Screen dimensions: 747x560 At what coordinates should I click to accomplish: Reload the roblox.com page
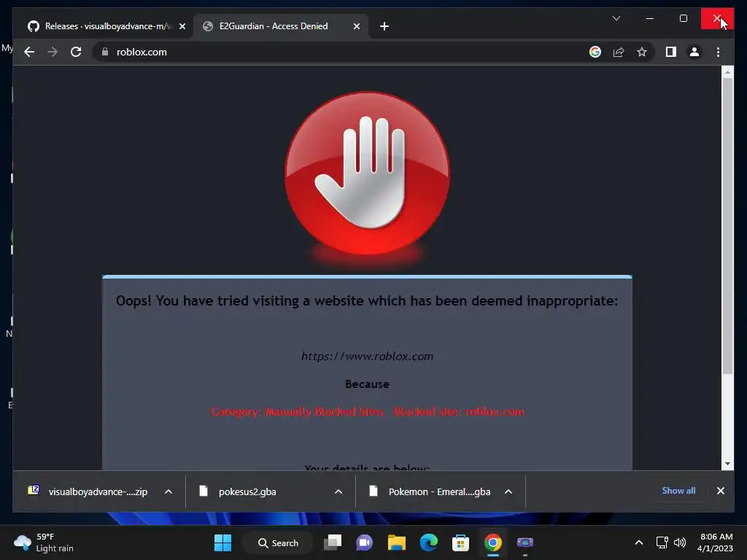[76, 52]
